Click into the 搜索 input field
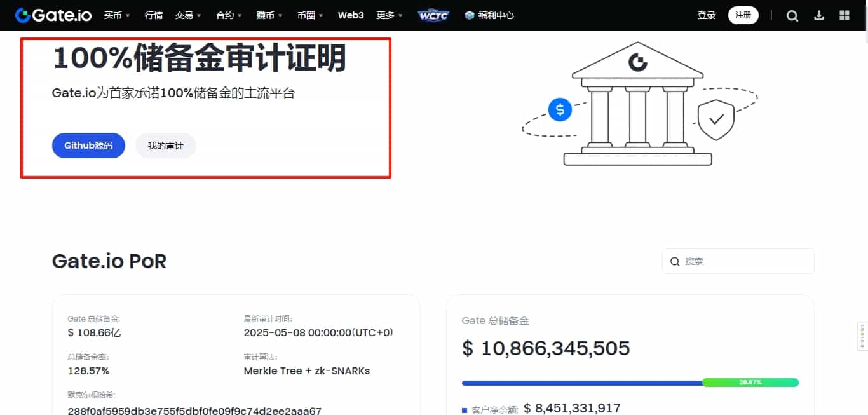The width and height of the screenshot is (868, 415). tap(737, 261)
